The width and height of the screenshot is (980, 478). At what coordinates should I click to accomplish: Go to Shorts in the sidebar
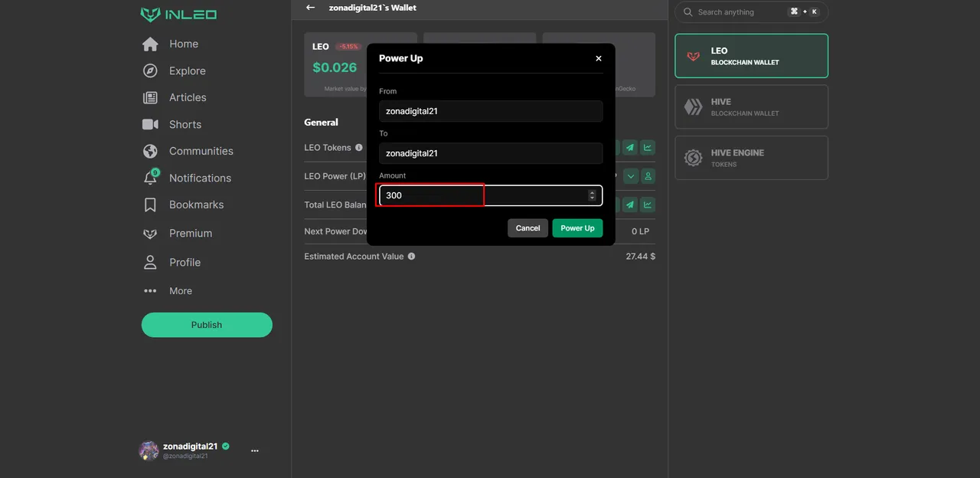coord(185,125)
